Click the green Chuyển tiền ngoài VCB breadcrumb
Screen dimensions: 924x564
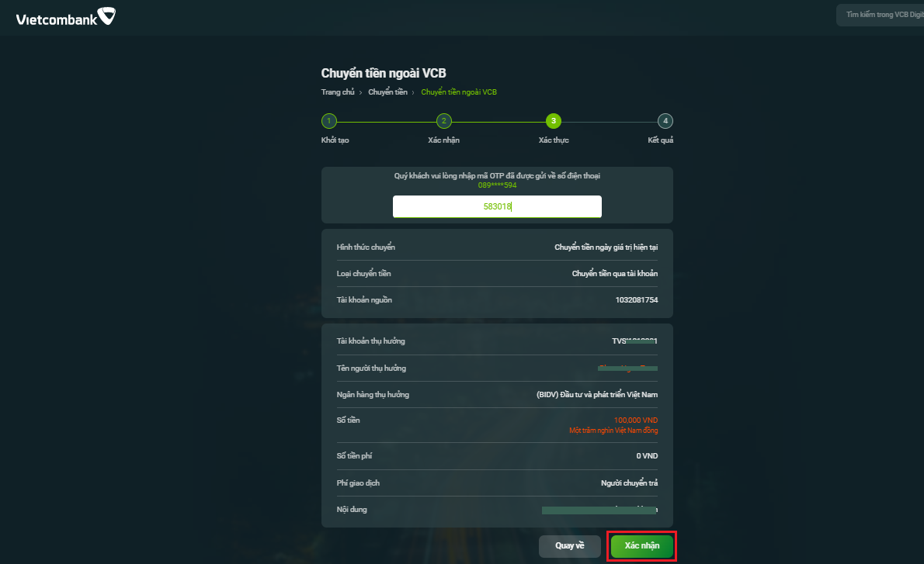pos(459,92)
